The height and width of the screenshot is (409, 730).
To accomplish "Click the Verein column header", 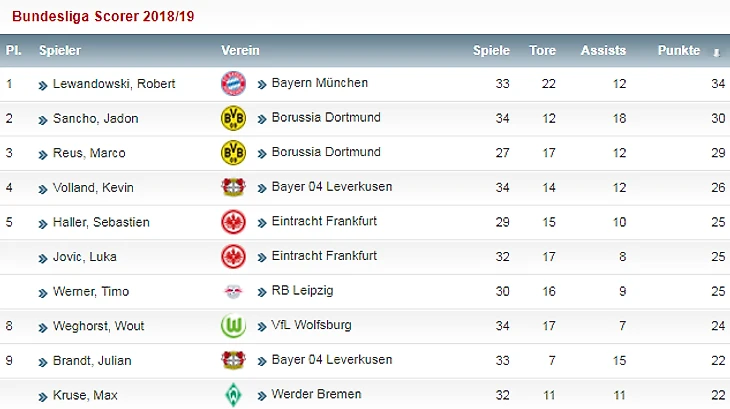I will tap(240, 50).
